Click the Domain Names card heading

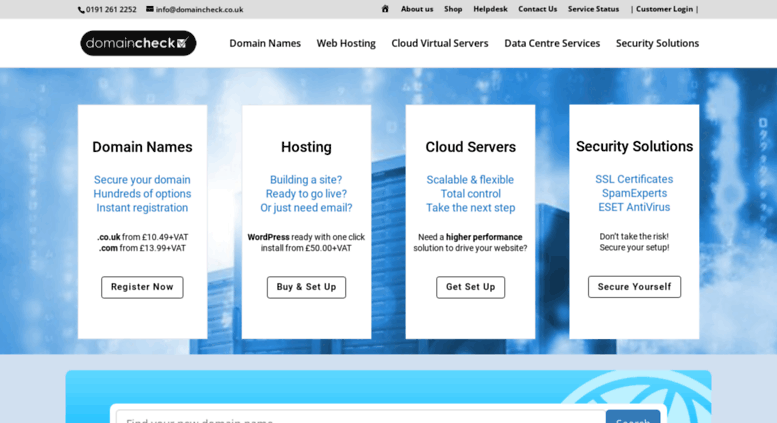pos(142,147)
